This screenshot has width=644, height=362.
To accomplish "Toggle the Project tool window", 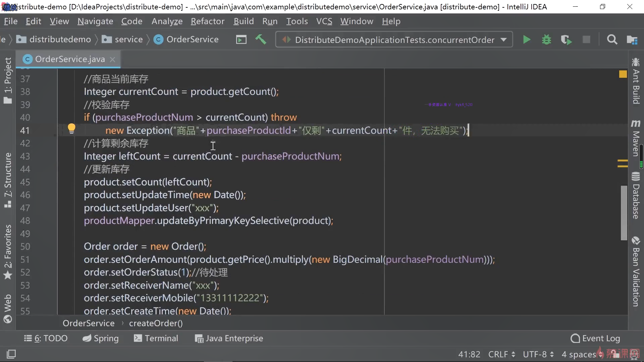I will [x=8, y=80].
